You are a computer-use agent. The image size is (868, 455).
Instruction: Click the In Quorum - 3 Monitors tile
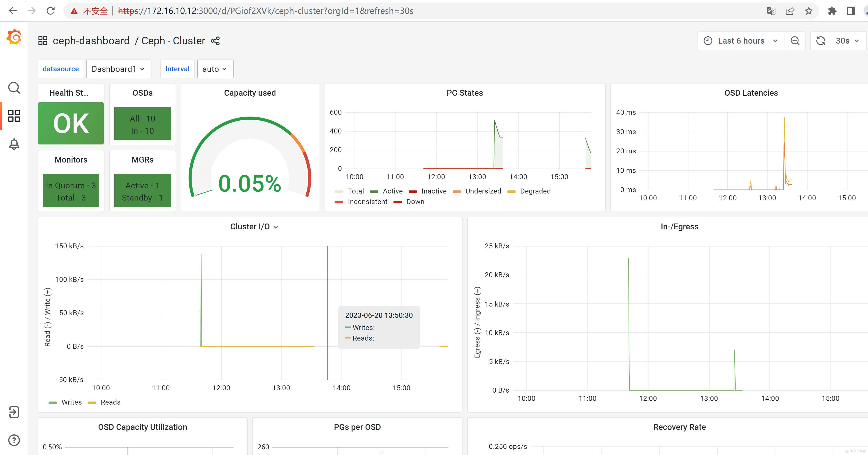[x=71, y=190]
